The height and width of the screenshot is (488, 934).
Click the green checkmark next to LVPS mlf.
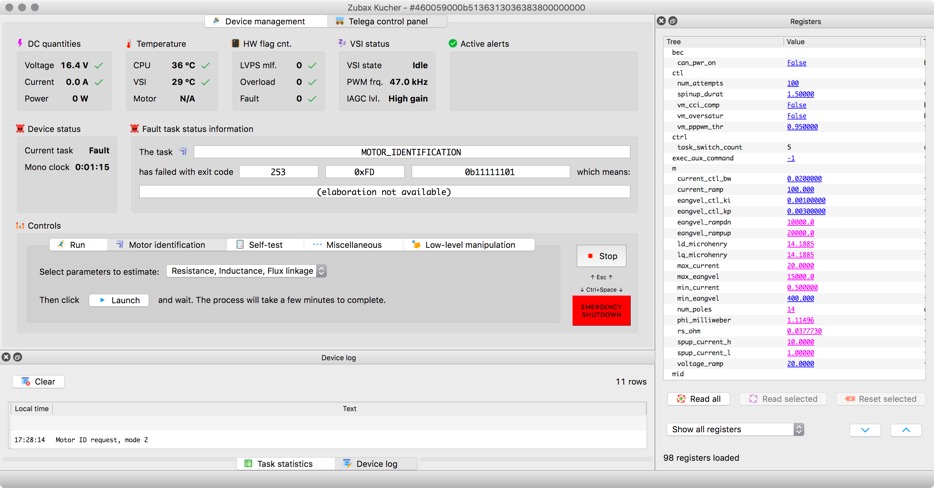pyautogui.click(x=312, y=66)
